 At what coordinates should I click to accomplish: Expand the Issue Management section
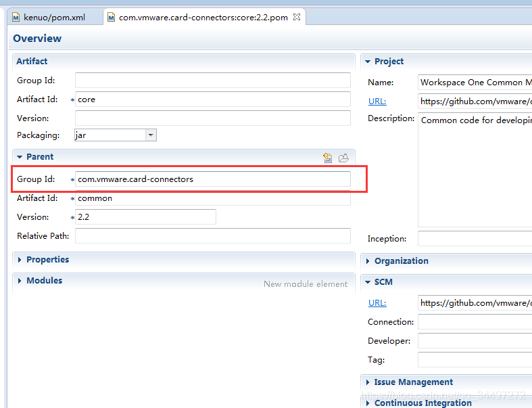pyautogui.click(x=368, y=382)
